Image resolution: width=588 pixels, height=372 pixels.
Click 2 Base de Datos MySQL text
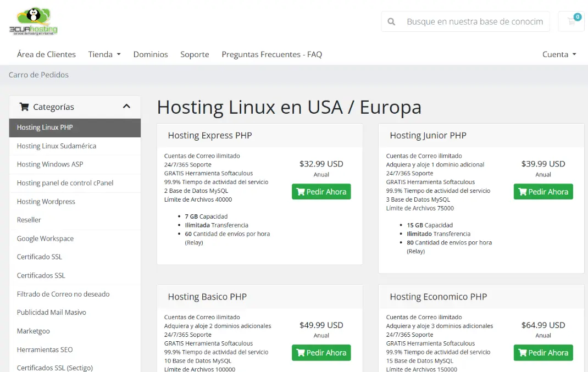pos(196,191)
